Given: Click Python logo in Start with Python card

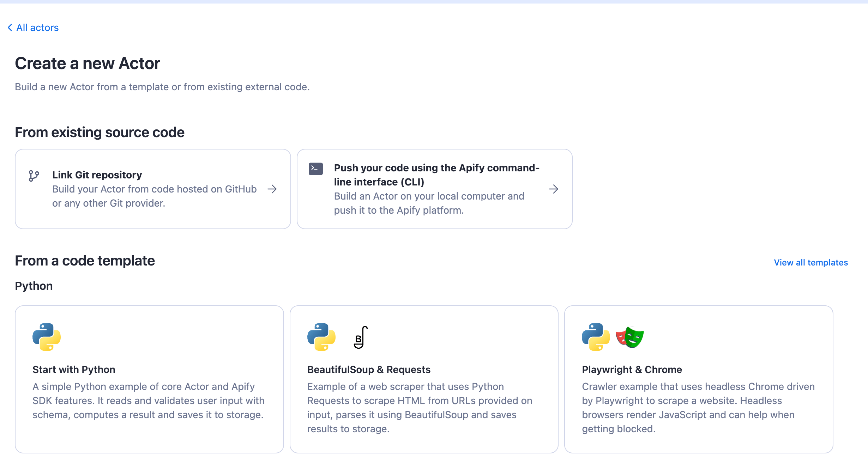Looking at the screenshot, I should tap(47, 337).
